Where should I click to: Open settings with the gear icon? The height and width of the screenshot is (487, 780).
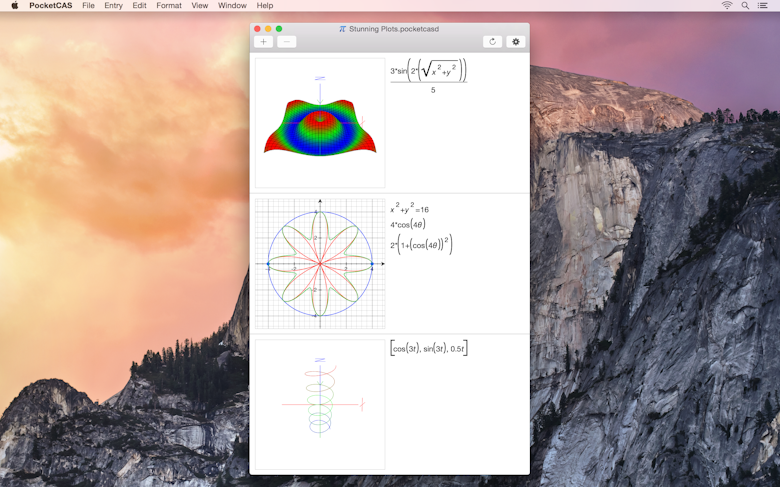(x=516, y=42)
